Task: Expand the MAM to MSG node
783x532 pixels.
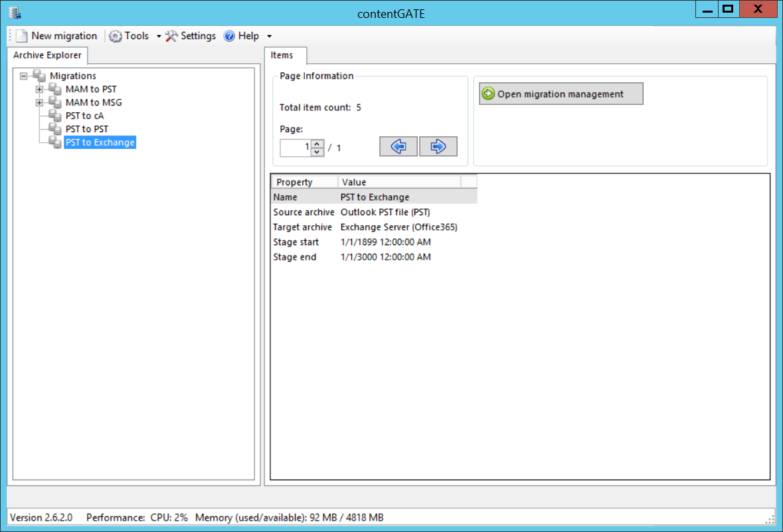Action: pos(39,102)
